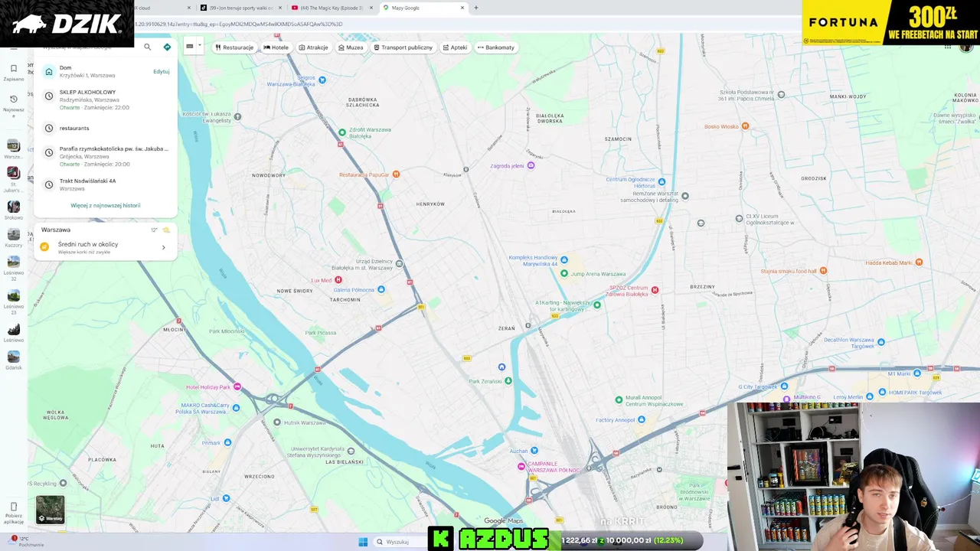This screenshot has width=980, height=551.
Task: Click the Pobierz aplikację phone icon
Action: point(13,507)
